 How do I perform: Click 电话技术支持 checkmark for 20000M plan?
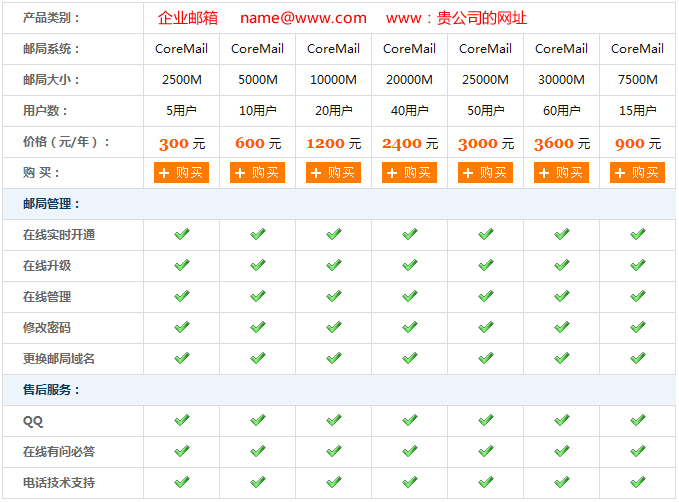pos(410,482)
